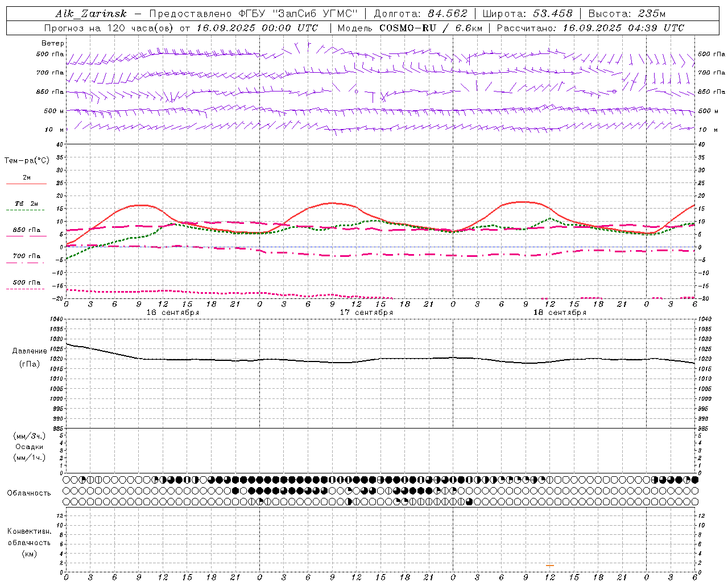The height and width of the screenshot is (582, 728).
Task: Click the station name Alk_Zarinsk in the header
Action: [91, 14]
